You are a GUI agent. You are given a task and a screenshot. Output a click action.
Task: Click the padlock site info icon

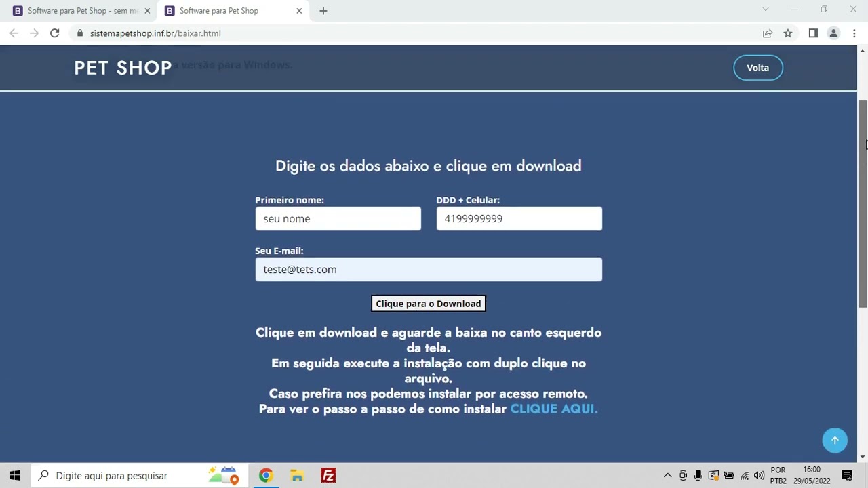[80, 33]
